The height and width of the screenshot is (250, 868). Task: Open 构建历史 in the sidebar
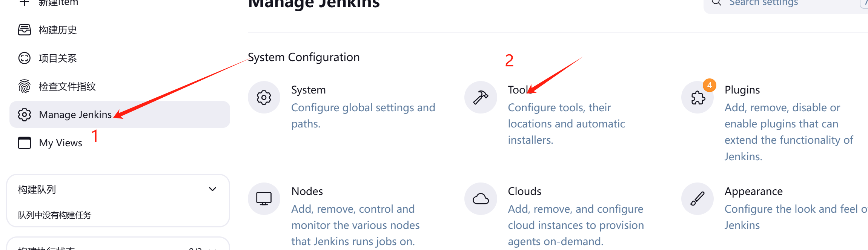click(x=58, y=30)
